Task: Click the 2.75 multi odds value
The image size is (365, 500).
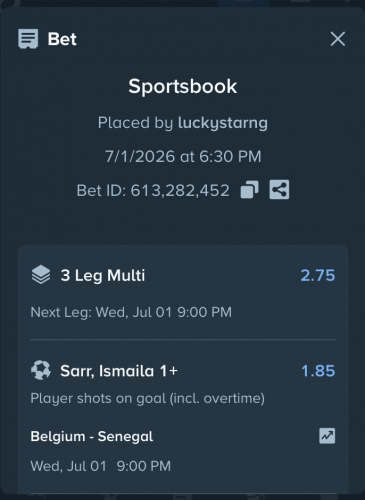Action: (318, 275)
